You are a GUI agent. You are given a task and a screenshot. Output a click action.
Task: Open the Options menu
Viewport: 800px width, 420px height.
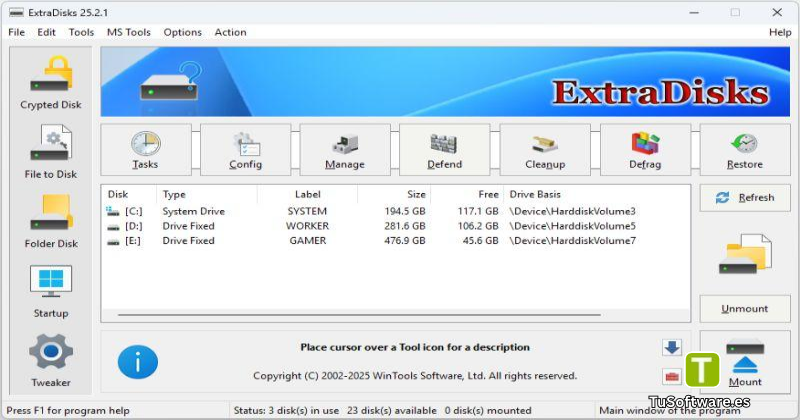tap(183, 32)
